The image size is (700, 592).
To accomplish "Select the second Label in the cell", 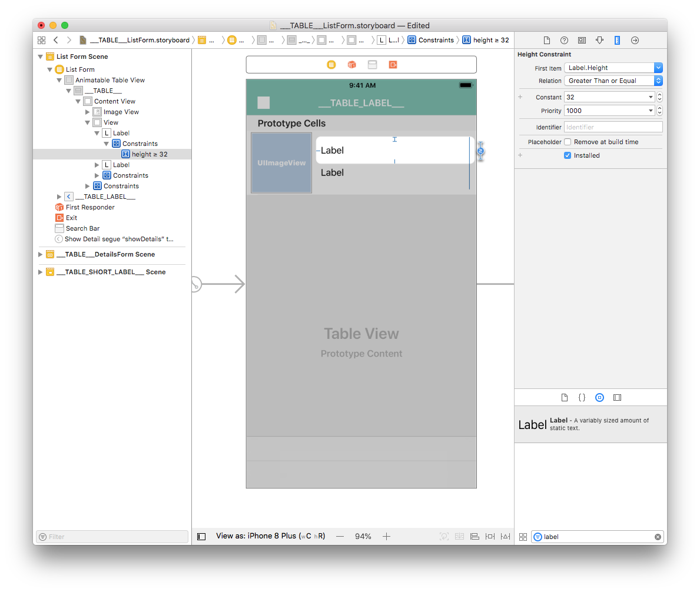I will point(332,172).
